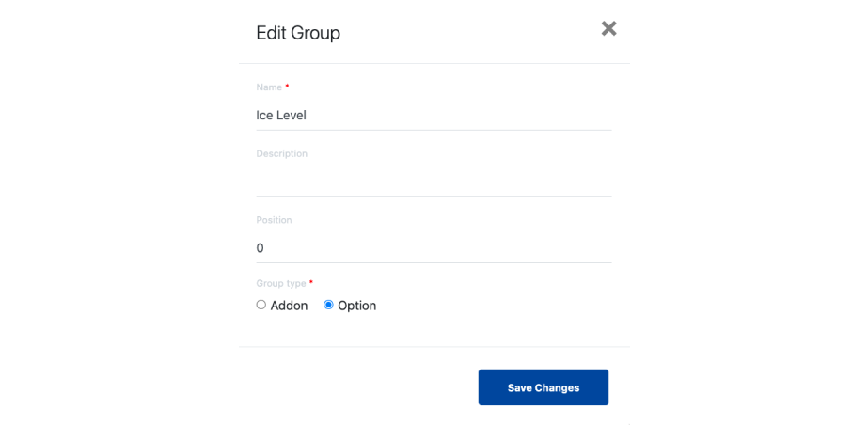Click the underline of the Description field

tap(434, 196)
